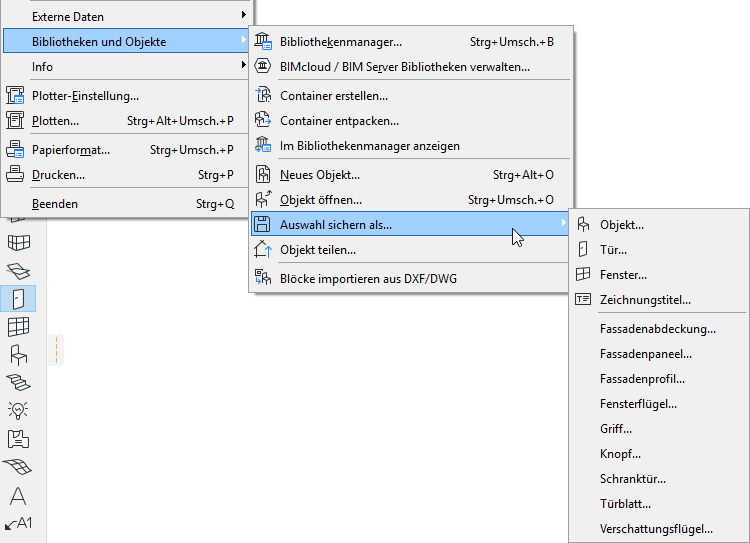
Task: Save selection as Fensterflügel...
Action: [x=659, y=404]
